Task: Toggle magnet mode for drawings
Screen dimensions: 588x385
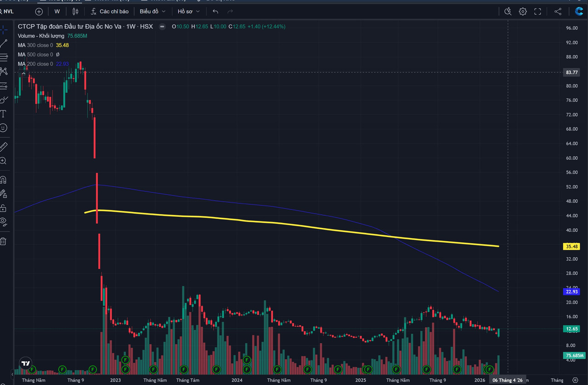Action: point(4,180)
